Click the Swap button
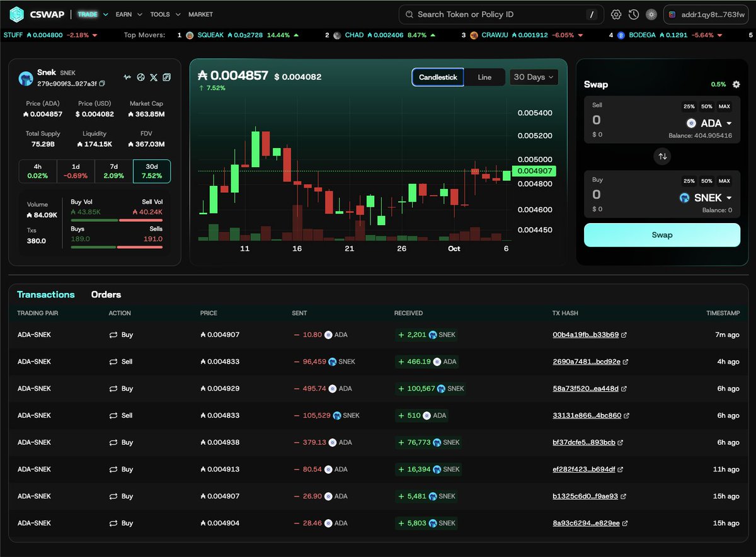Screen dimensions: 756x557 click(x=662, y=235)
